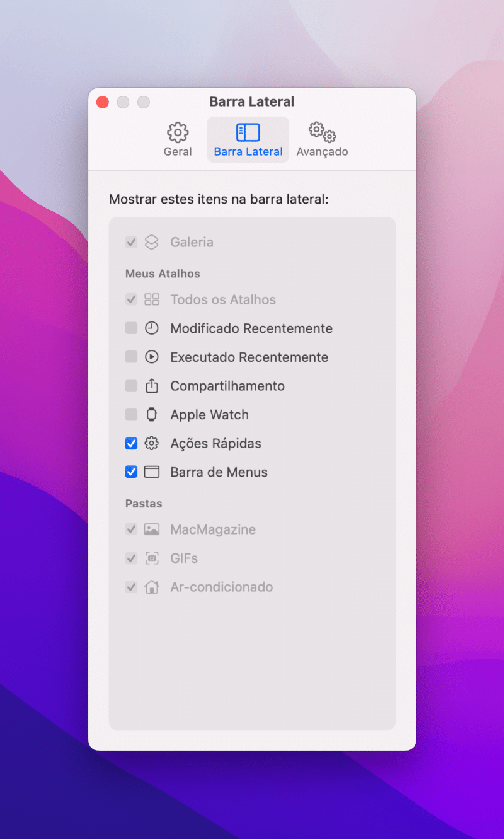This screenshot has width=504, height=839.
Task: Disable the Barra de Menus checkbox
Action: (130, 472)
